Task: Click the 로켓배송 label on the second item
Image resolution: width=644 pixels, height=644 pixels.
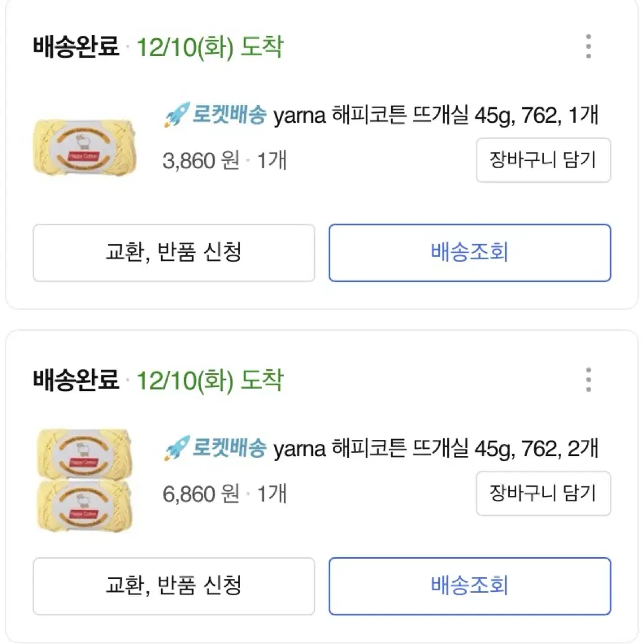Action: point(229,448)
